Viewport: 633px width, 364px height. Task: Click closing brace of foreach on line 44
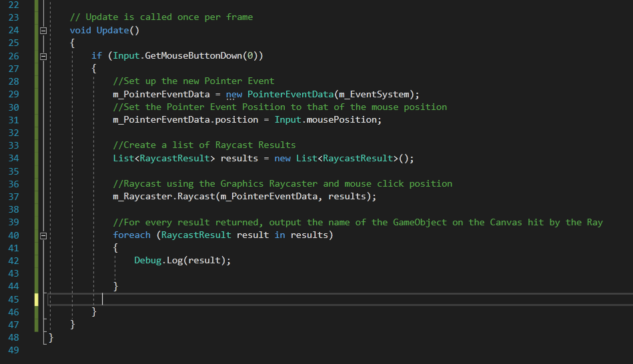[115, 286]
